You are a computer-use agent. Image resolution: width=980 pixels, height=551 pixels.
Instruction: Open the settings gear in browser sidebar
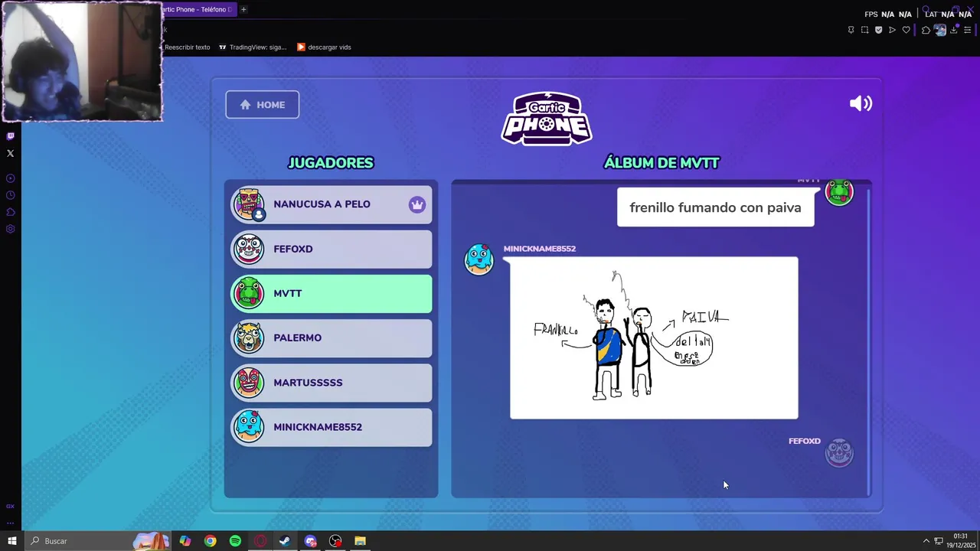[10, 229]
